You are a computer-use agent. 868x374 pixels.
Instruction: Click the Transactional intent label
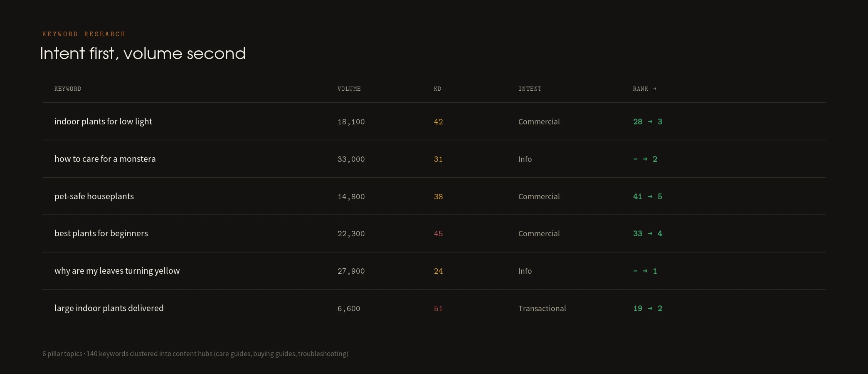(542, 308)
